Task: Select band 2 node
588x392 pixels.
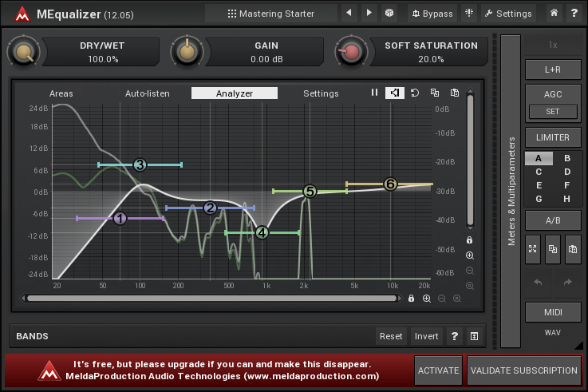Action: coord(210,208)
